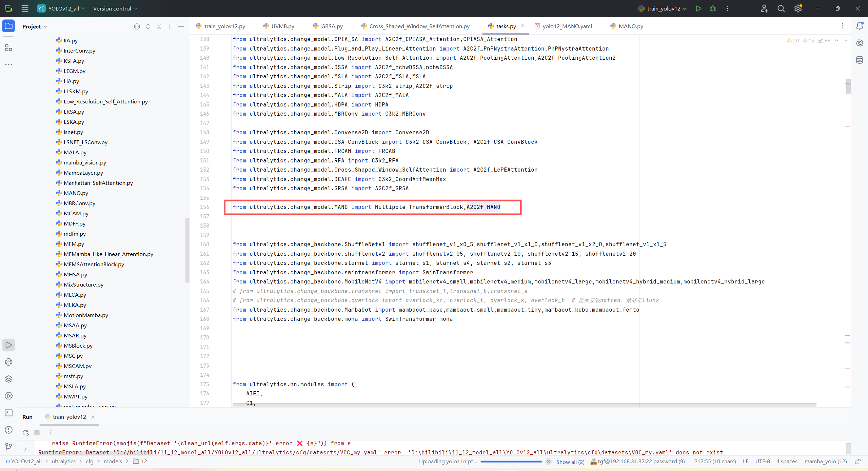
Task: Open the Git version control tool window
Action: (x=9, y=447)
